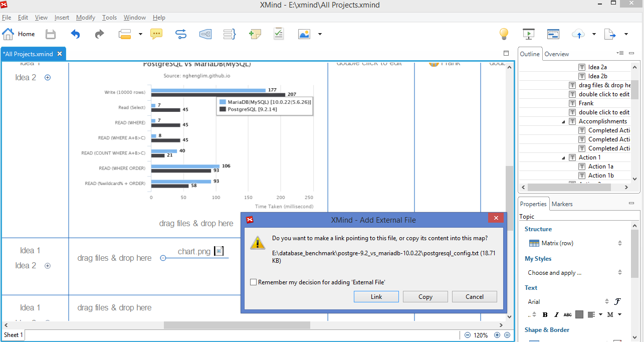
Task: Close the Add External File dialog
Action: [496, 218]
